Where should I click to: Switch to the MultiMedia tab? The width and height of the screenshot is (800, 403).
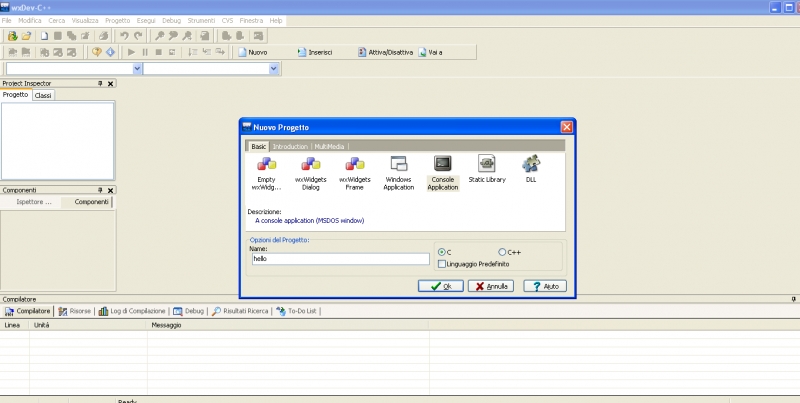(329, 146)
